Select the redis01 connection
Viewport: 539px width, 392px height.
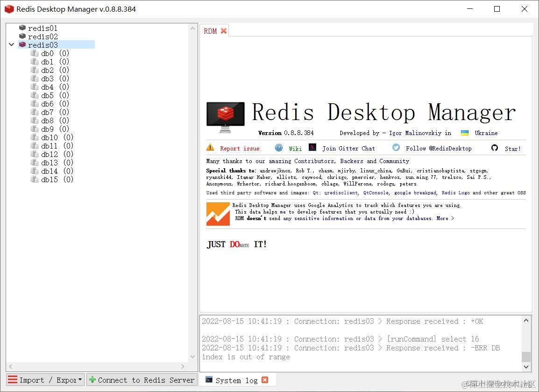click(43, 28)
